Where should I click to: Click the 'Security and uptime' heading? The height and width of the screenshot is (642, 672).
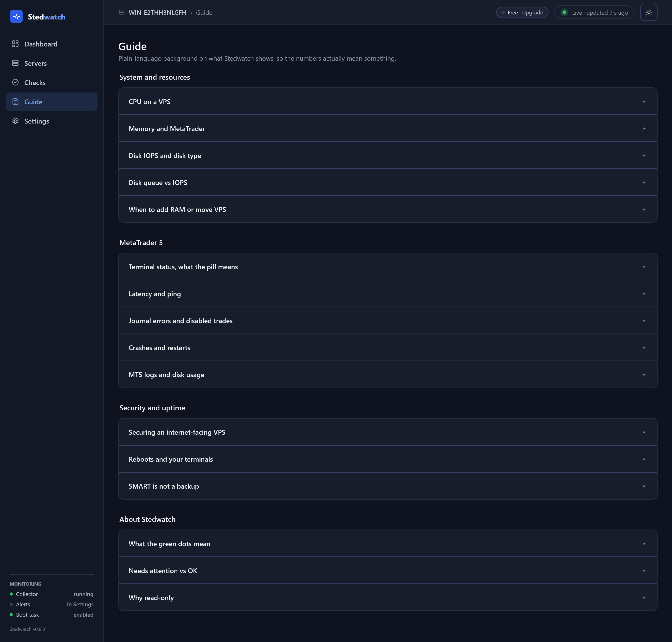[x=152, y=408]
